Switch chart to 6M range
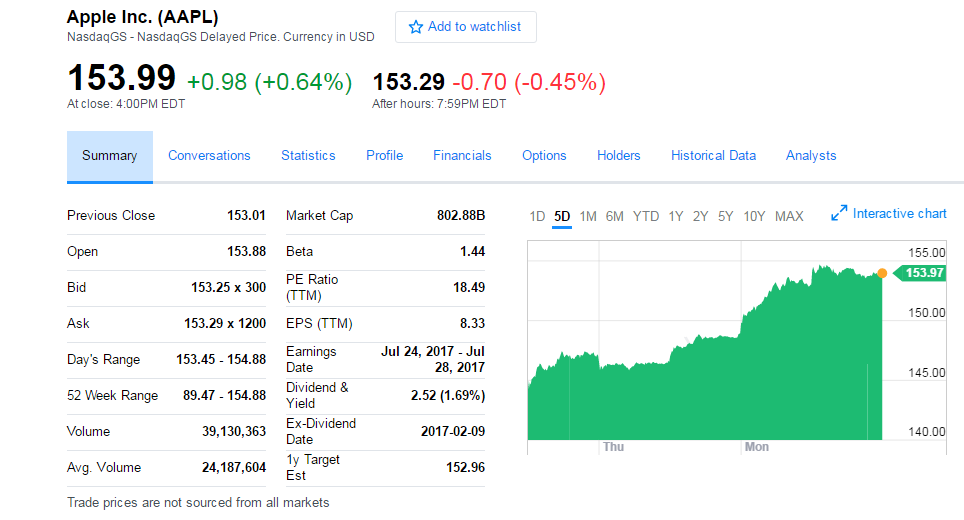This screenshot has height=520, width=964. [614, 216]
